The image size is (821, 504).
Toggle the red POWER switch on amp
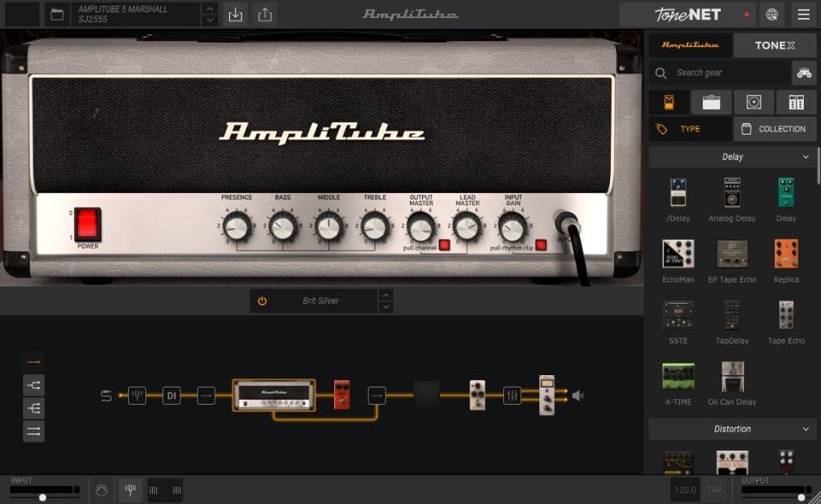(88, 224)
